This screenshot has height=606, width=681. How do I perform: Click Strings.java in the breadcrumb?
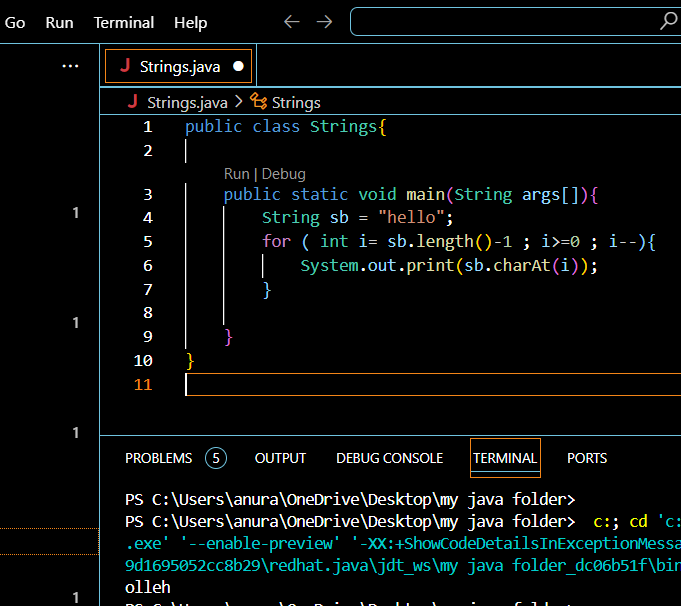point(187,103)
